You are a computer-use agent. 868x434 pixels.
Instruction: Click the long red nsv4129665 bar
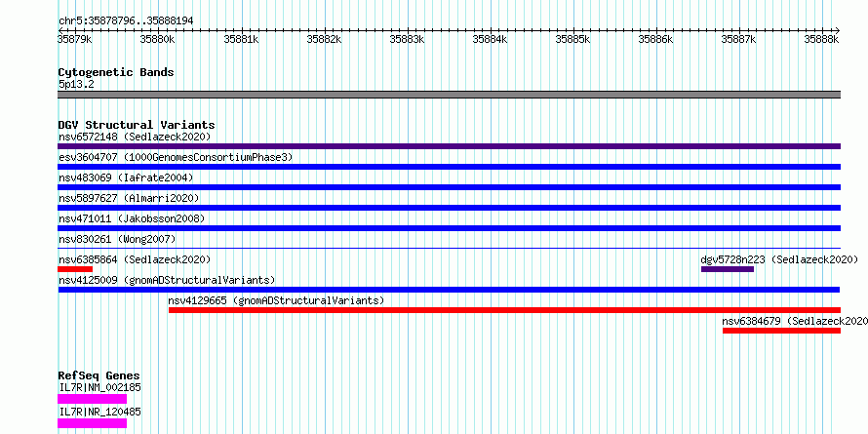[x=504, y=310]
